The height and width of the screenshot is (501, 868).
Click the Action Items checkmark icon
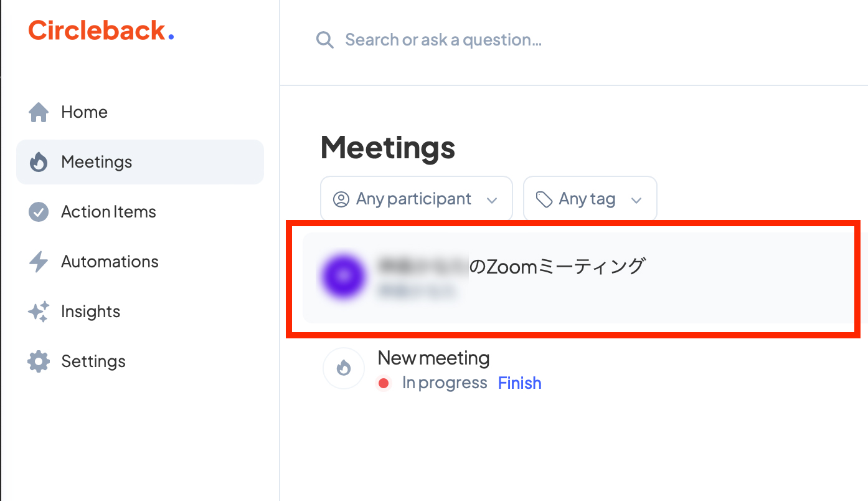point(39,212)
